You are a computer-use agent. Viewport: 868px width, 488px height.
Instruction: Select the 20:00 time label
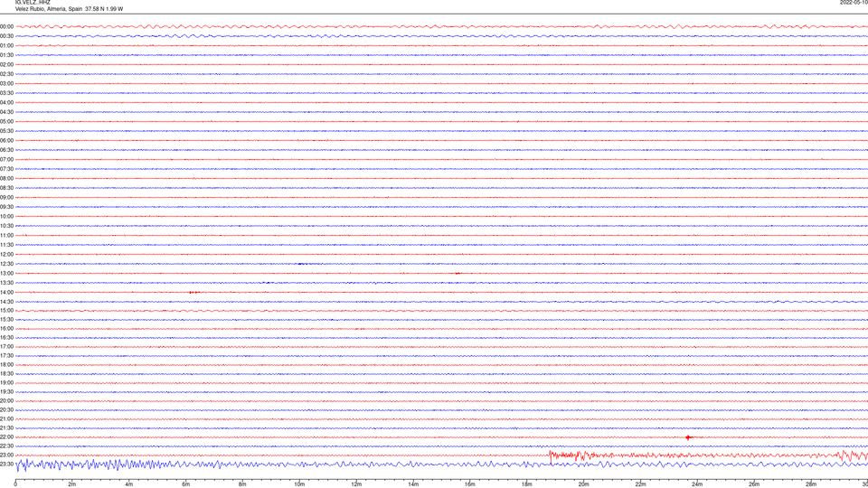coord(6,401)
